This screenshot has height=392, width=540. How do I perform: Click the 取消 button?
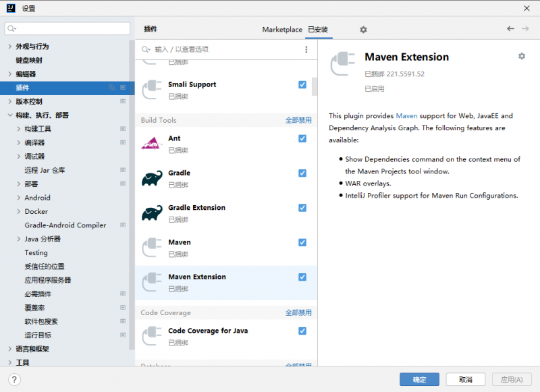[x=466, y=380]
